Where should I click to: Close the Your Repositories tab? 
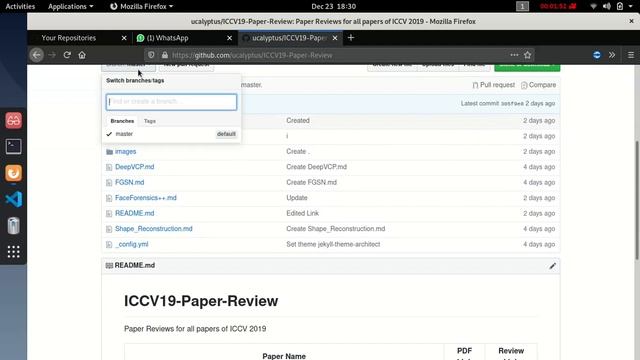[x=124, y=38]
